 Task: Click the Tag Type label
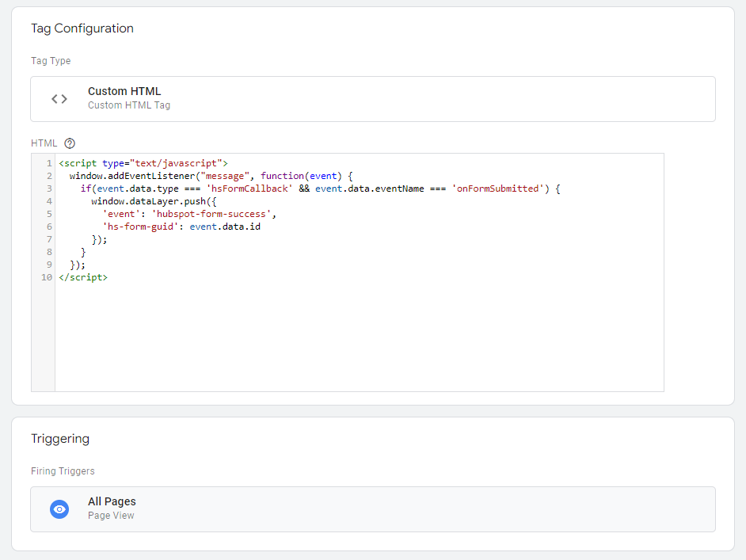[51, 61]
